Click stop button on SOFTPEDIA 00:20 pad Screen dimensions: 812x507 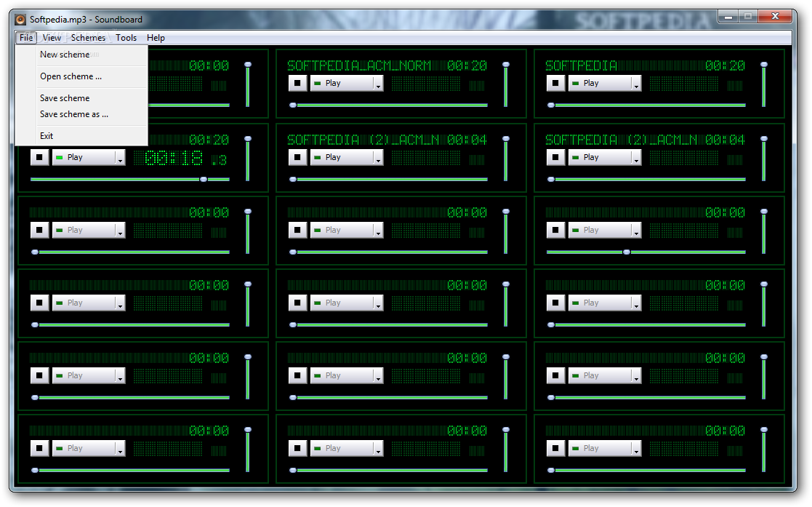[x=555, y=83]
